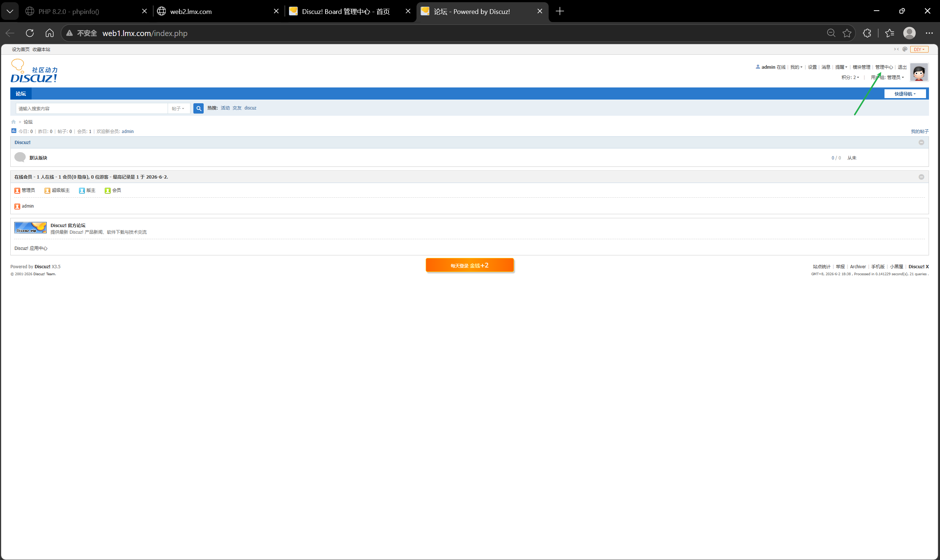Click the 默认版块 forum bubble icon

click(x=19, y=157)
